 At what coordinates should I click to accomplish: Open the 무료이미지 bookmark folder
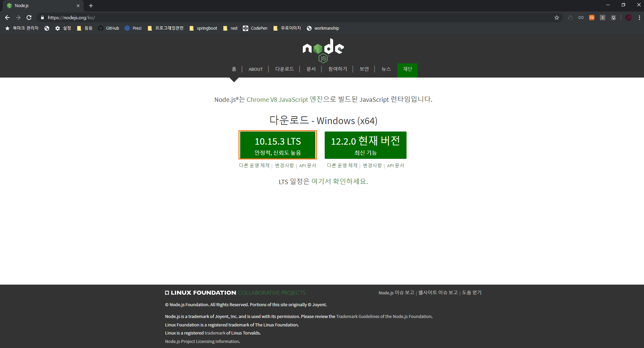point(287,28)
